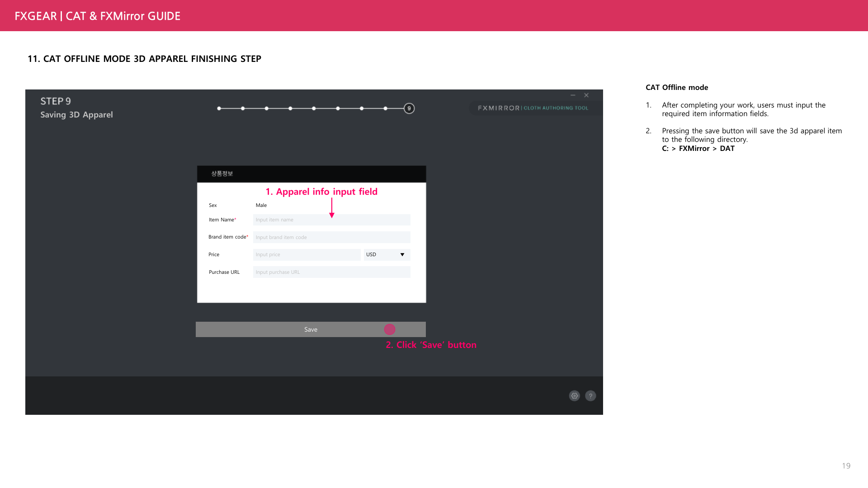The height and width of the screenshot is (488, 868).
Task: Select the Purchase URL input field
Action: [332, 272]
